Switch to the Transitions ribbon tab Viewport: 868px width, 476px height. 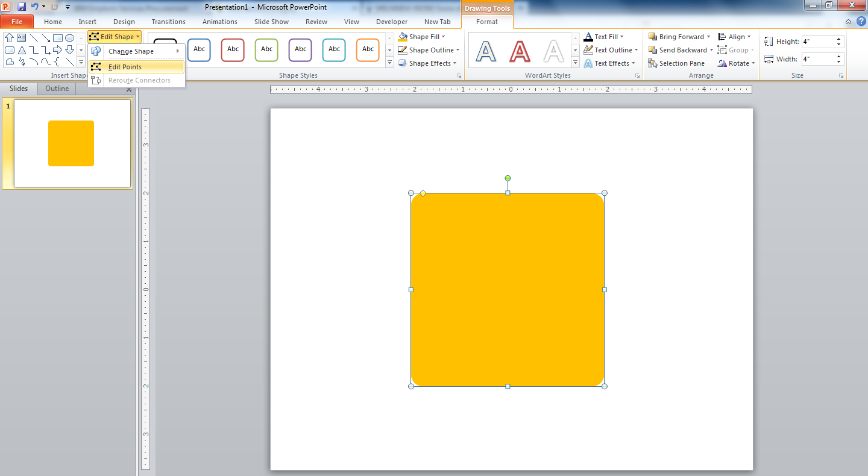pos(169,22)
